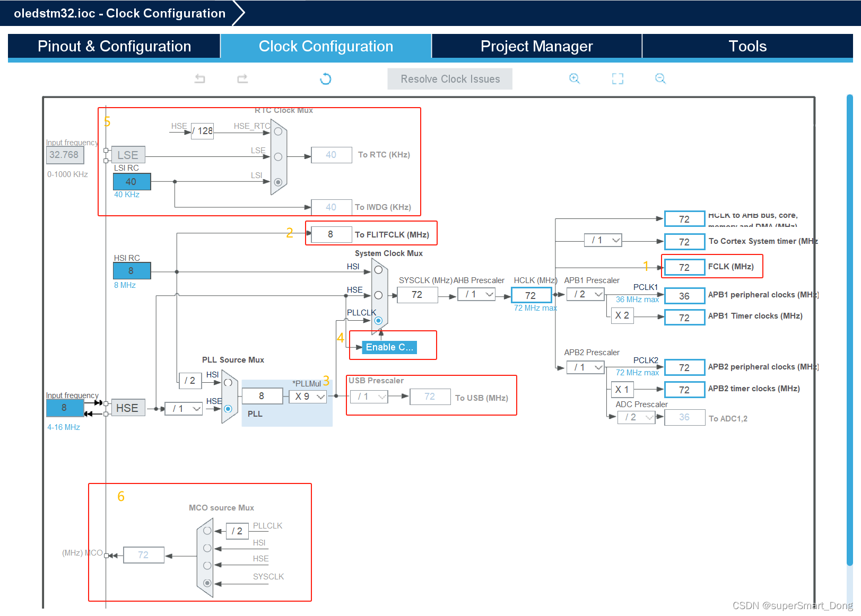Image resolution: width=861 pixels, height=616 pixels.
Task: Select HSE in MCO source Mux
Action: pos(207,566)
